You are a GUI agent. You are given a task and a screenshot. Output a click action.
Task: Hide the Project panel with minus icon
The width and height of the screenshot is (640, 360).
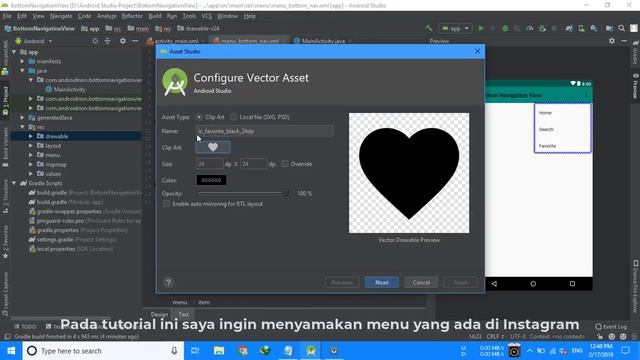(x=135, y=41)
